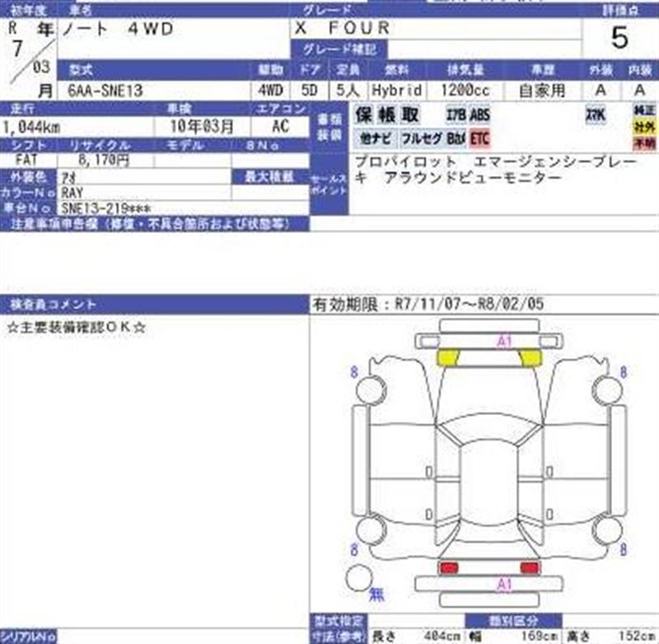Click the car name ノート 4WD
This screenshot has width=659, height=644.
[118, 29]
